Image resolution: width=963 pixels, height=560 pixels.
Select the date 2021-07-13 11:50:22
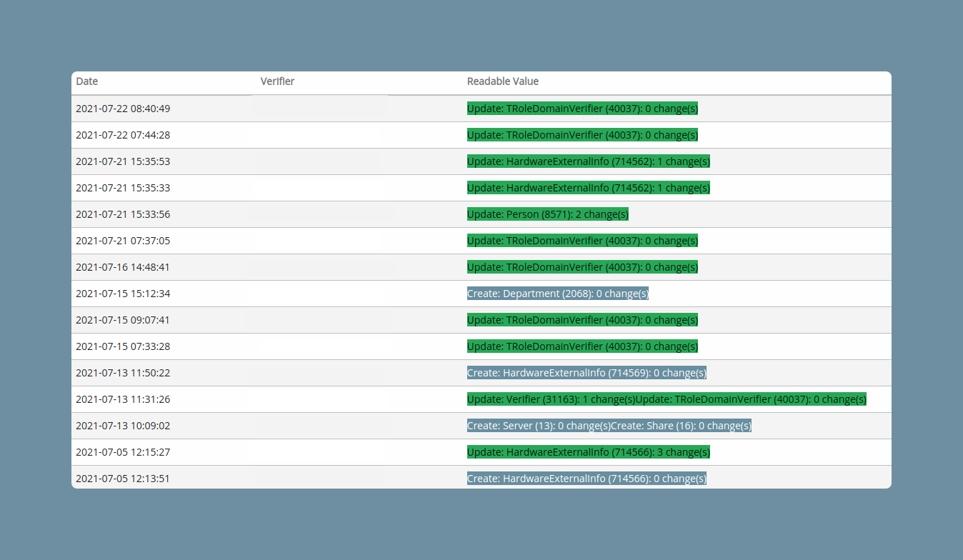click(123, 373)
